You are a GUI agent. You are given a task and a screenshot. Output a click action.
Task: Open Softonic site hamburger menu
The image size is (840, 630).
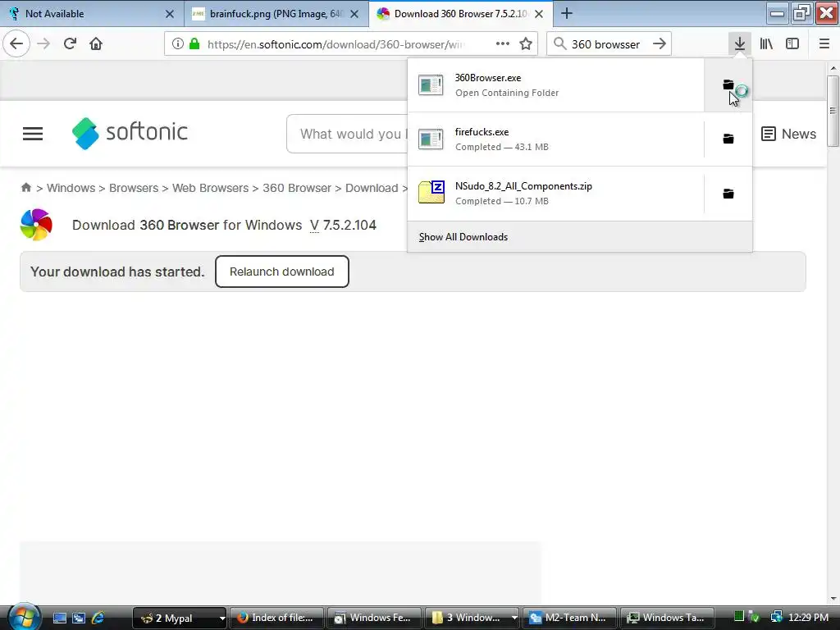33,134
